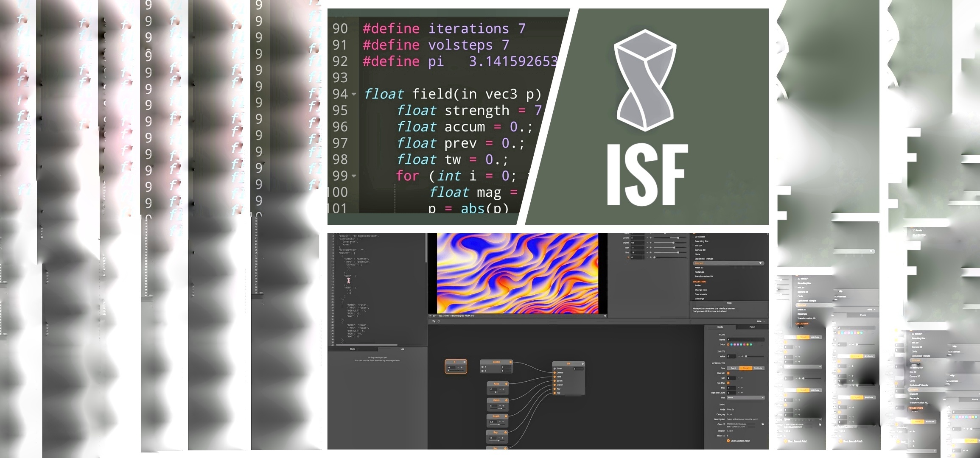Image resolution: width=980 pixels, height=458 pixels.
Task: Select Transformation 2D in node library
Action: click(704, 276)
